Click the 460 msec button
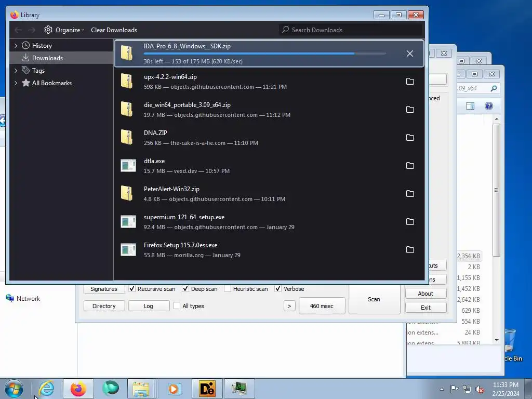The width and height of the screenshot is (532, 399). click(x=322, y=306)
